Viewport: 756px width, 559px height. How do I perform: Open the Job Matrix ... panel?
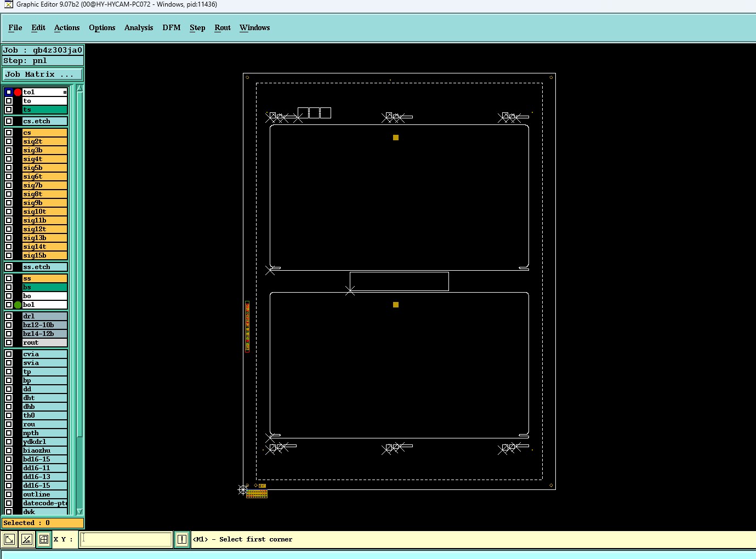pos(43,74)
